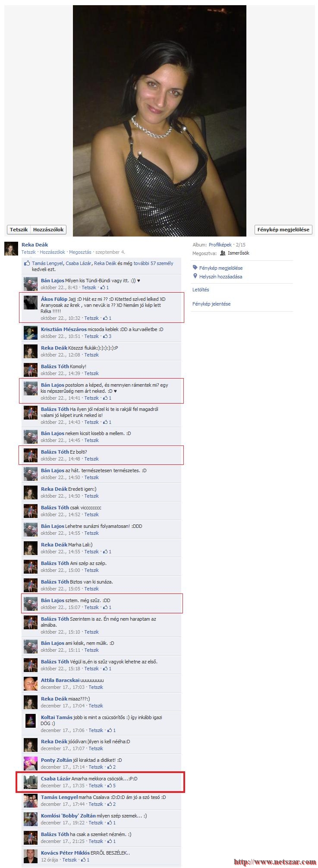The image size is (318, 868).
Task: Open the Profilképek album link
Action: click(220, 245)
